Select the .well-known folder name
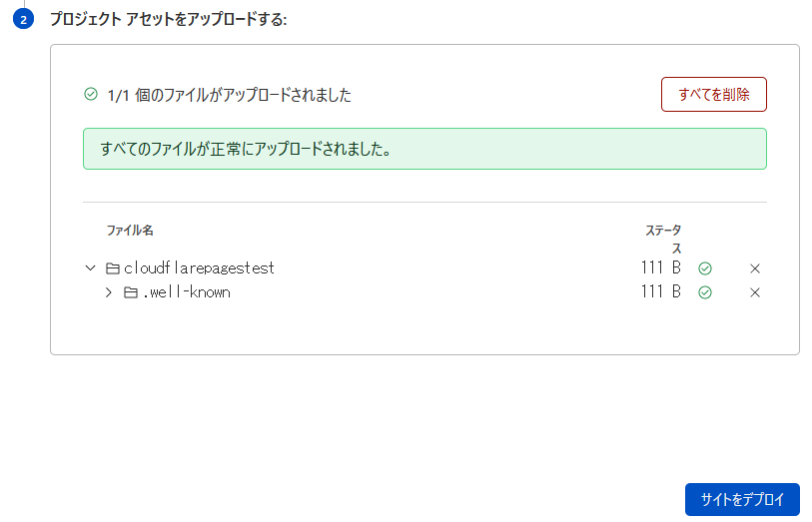 (x=187, y=292)
